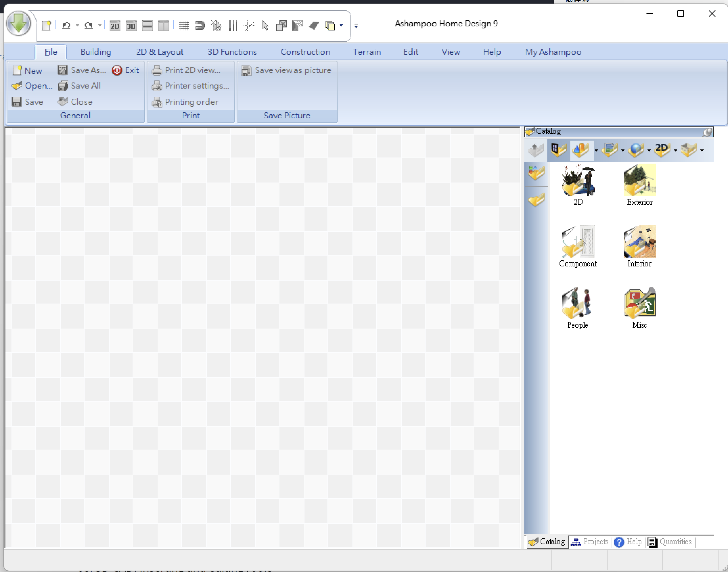
Task: Click the magnet snap icon in toolbar
Action: point(200,26)
